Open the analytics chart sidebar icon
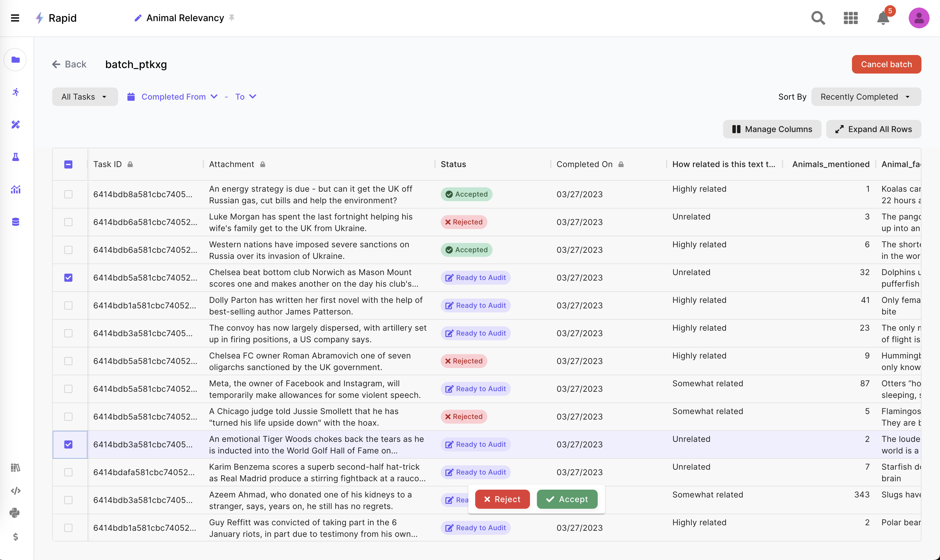Screen dimensions: 940x560 pyautogui.click(x=15, y=189)
